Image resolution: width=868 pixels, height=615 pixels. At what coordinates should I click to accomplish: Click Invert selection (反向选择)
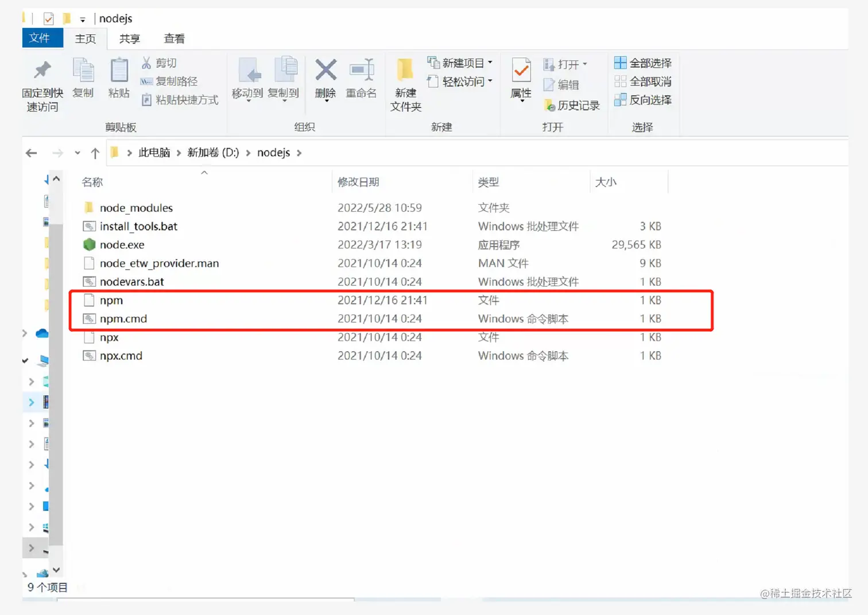[x=643, y=100]
